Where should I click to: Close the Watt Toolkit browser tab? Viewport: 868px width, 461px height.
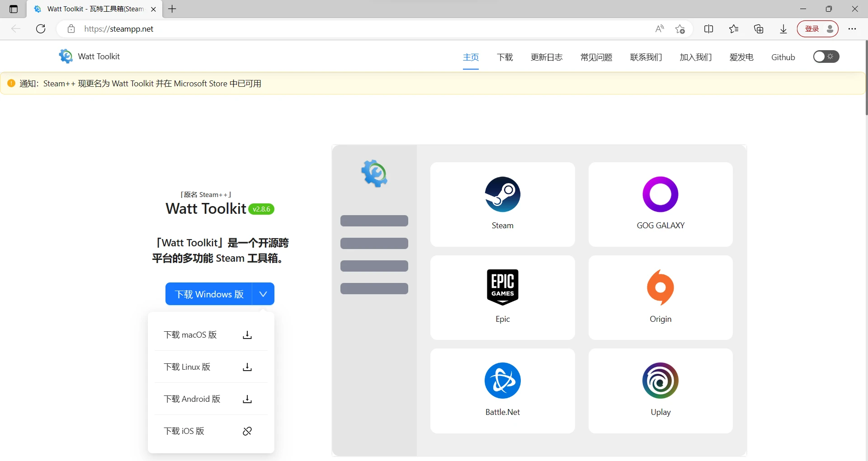click(x=153, y=9)
